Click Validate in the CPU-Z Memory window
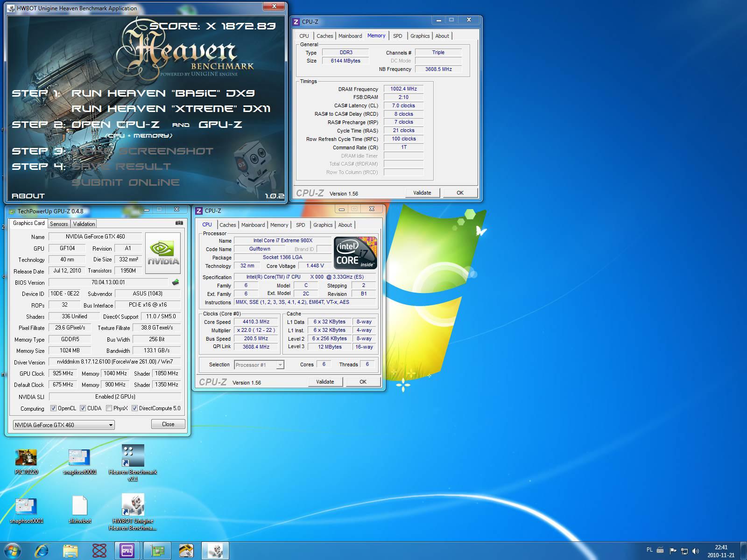Viewport: 747px width, 560px height. tap(422, 193)
